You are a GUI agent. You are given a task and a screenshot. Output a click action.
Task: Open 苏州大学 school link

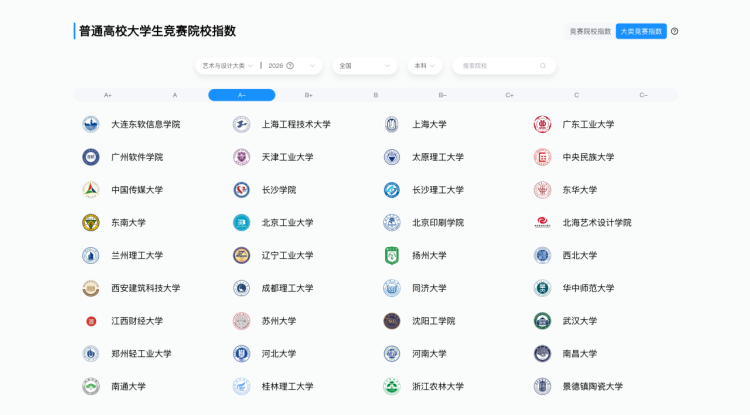278,321
